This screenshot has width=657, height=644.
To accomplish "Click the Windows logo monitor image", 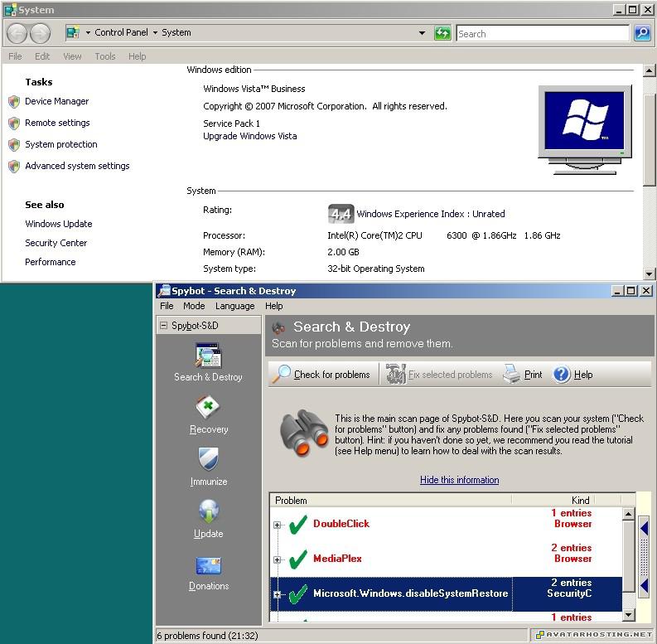I will (585, 129).
